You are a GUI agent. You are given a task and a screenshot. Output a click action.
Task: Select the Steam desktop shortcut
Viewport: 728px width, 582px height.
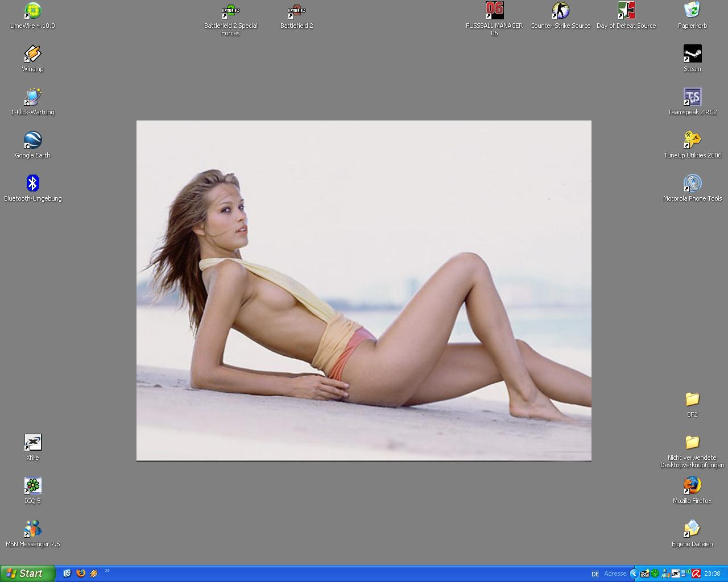pyautogui.click(x=692, y=55)
